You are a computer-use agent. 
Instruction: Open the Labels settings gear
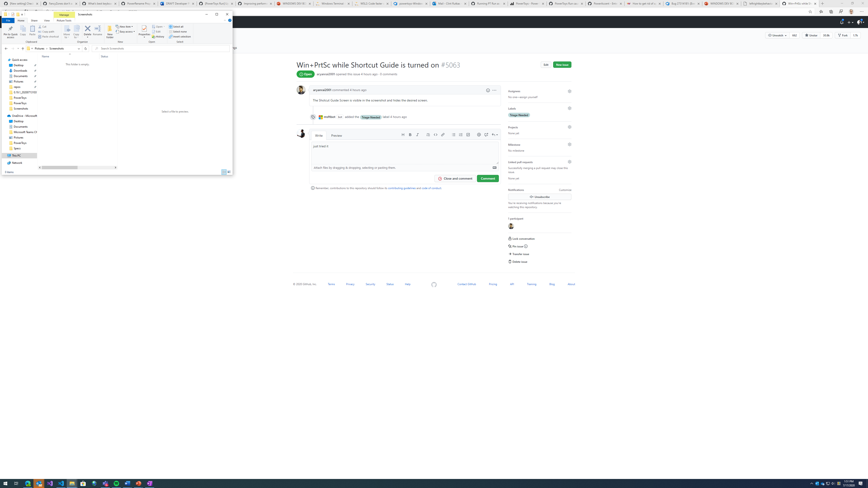click(x=569, y=108)
